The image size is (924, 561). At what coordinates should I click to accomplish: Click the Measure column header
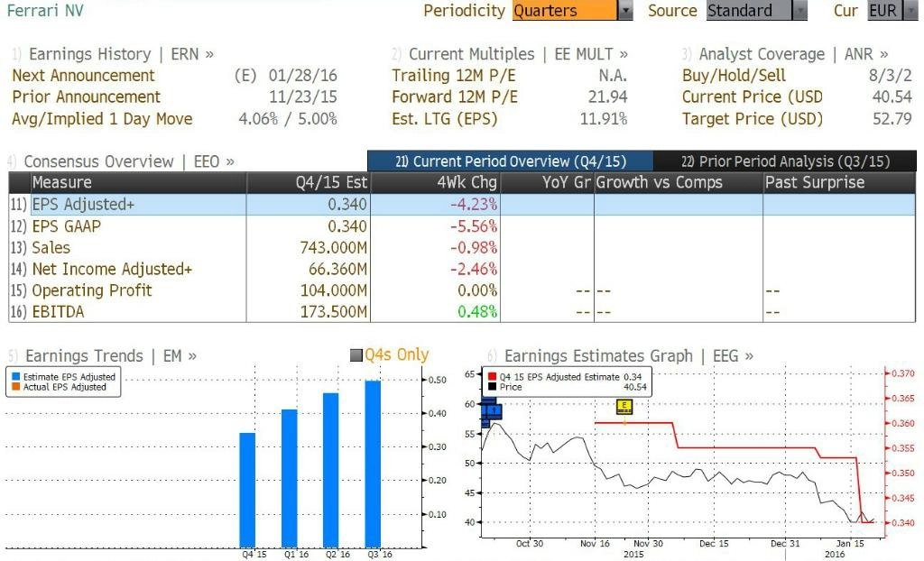coord(138,183)
